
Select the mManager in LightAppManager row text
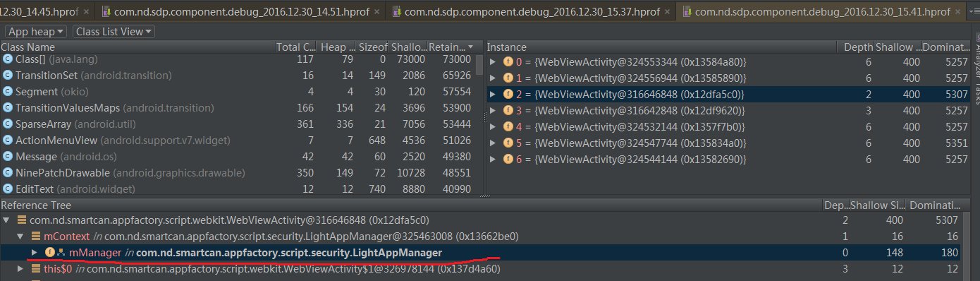256,253
